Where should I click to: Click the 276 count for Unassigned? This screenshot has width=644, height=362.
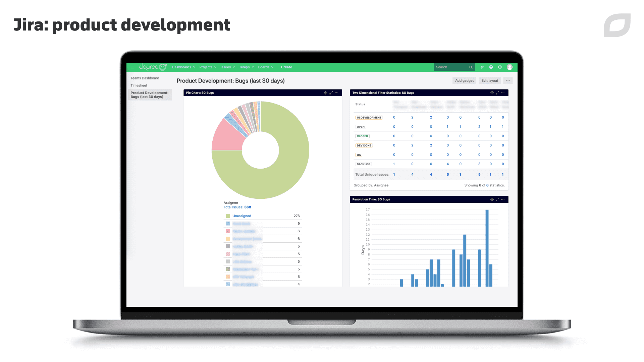point(297,216)
